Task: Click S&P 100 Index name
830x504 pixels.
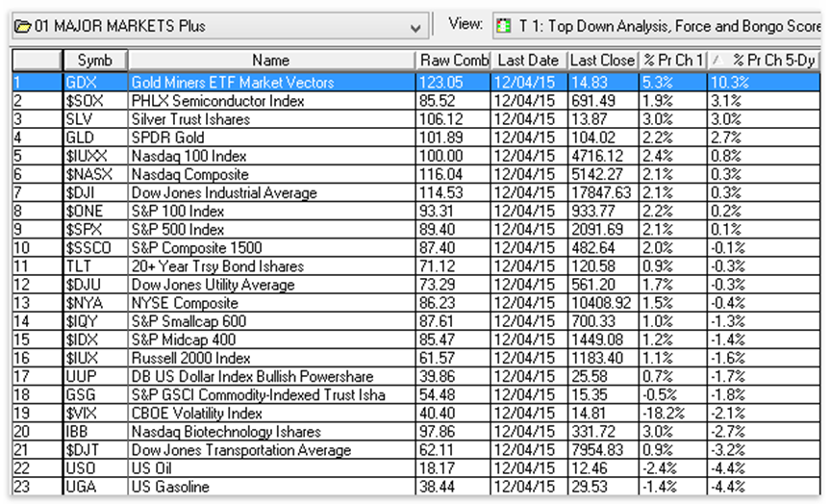Action: pos(178,212)
